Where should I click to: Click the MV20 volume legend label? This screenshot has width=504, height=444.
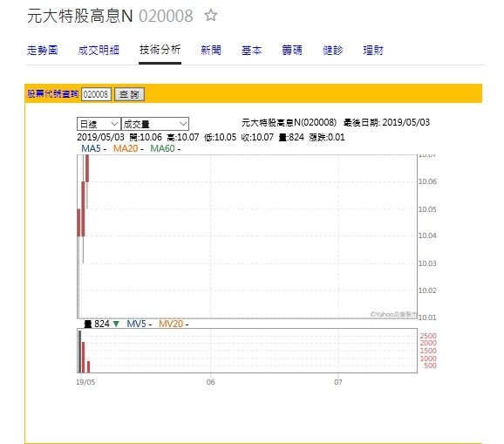click(x=171, y=324)
